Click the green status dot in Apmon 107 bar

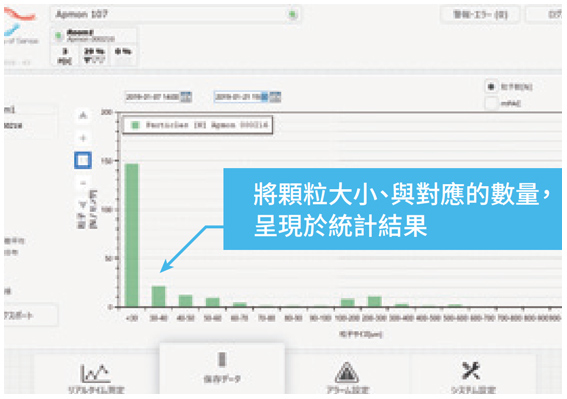292,15
